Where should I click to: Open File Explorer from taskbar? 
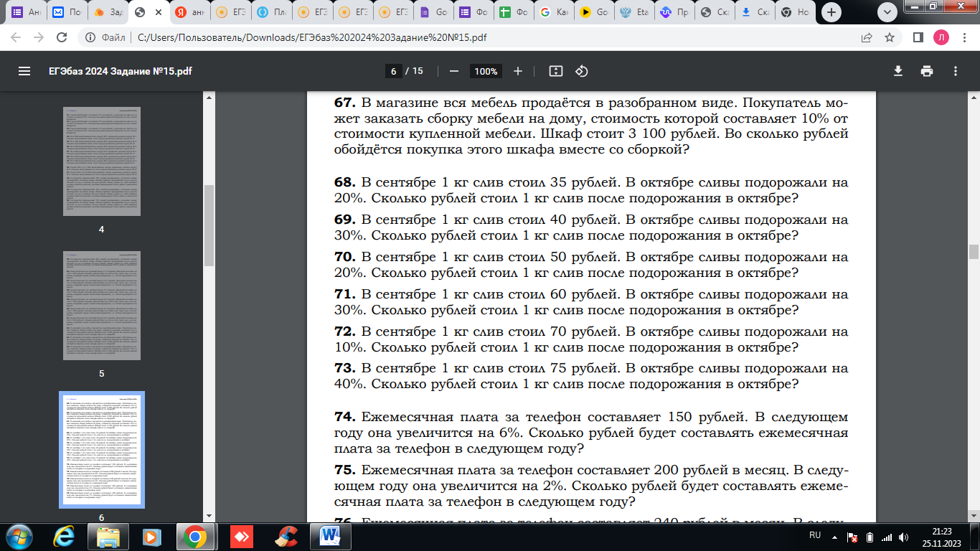click(x=108, y=536)
